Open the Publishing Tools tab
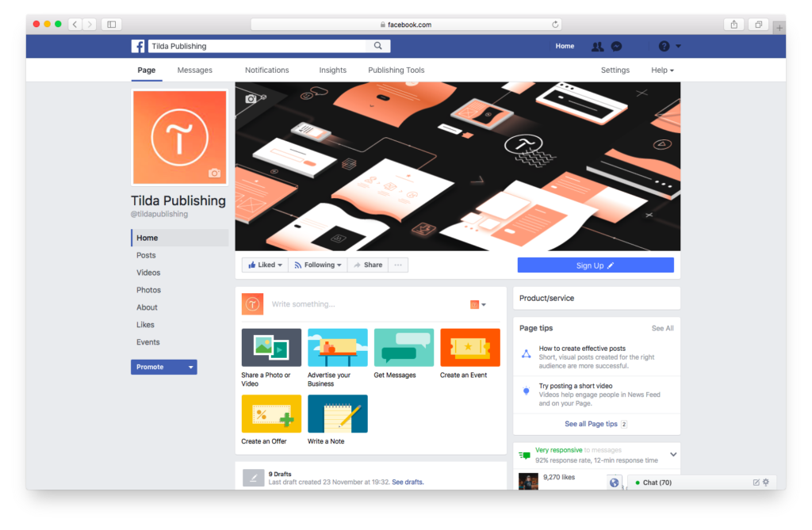812x530 pixels. point(396,71)
